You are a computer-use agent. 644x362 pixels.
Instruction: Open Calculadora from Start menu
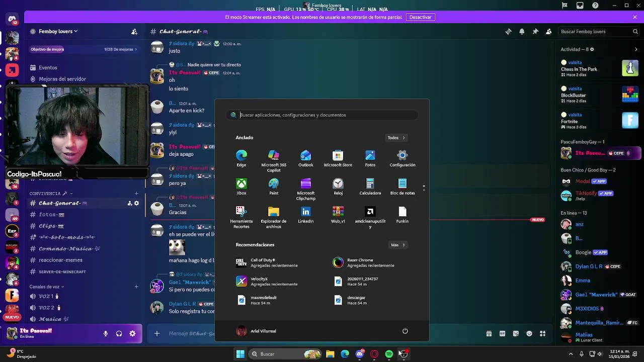tap(370, 187)
